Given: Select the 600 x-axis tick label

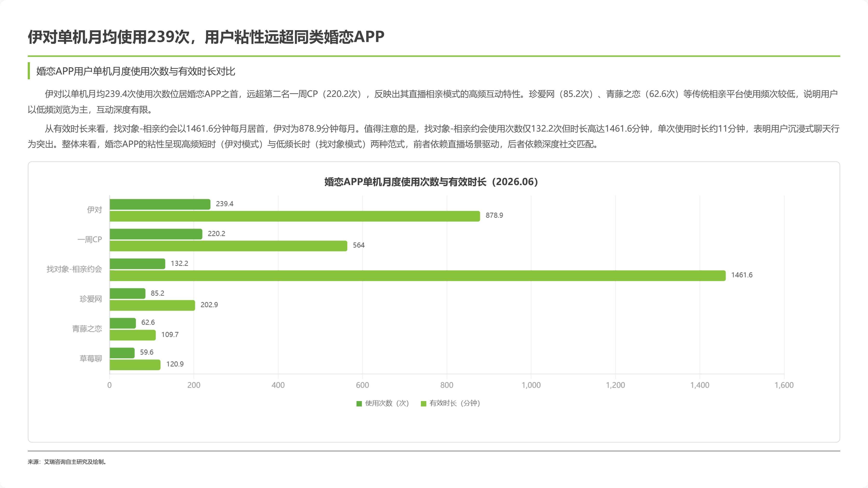Looking at the screenshot, I should tap(363, 385).
